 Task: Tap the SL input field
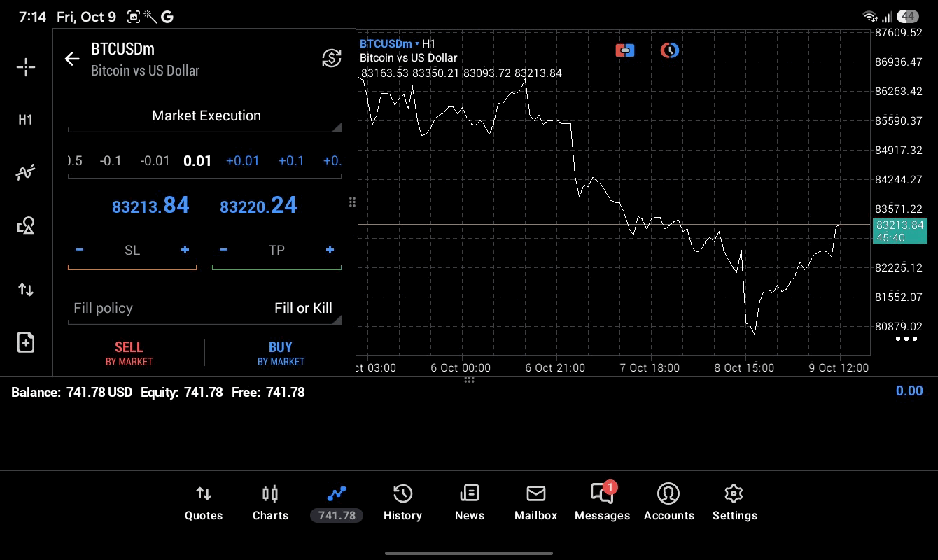tap(132, 251)
